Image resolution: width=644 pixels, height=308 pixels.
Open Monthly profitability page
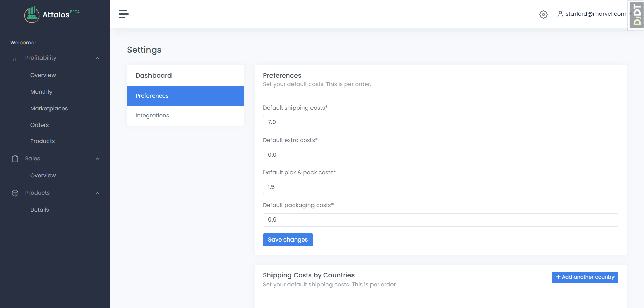tap(41, 92)
